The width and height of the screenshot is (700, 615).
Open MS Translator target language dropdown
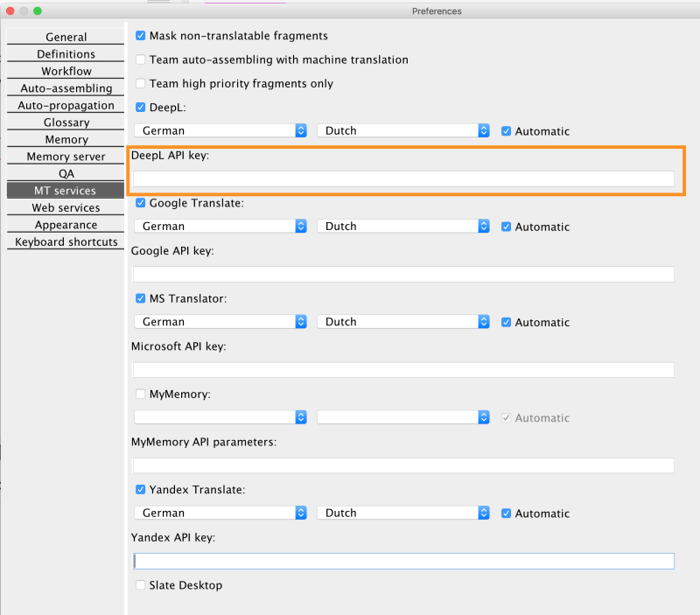click(x=403, y=321)
